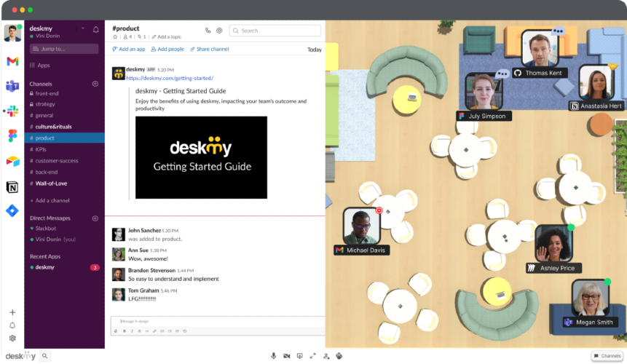Viewport: 627px width, 364px height.
Task: Start a call with the phone icon
Action: click(208, 31)
